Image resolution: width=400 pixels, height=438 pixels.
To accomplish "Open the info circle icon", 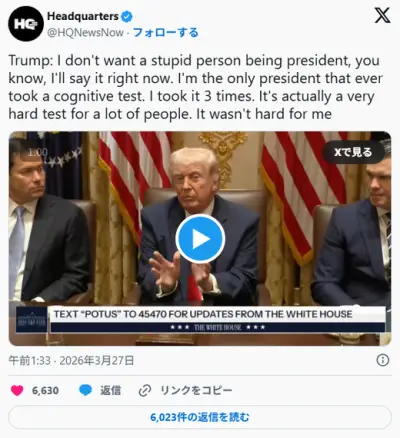I will coord(382,360).
